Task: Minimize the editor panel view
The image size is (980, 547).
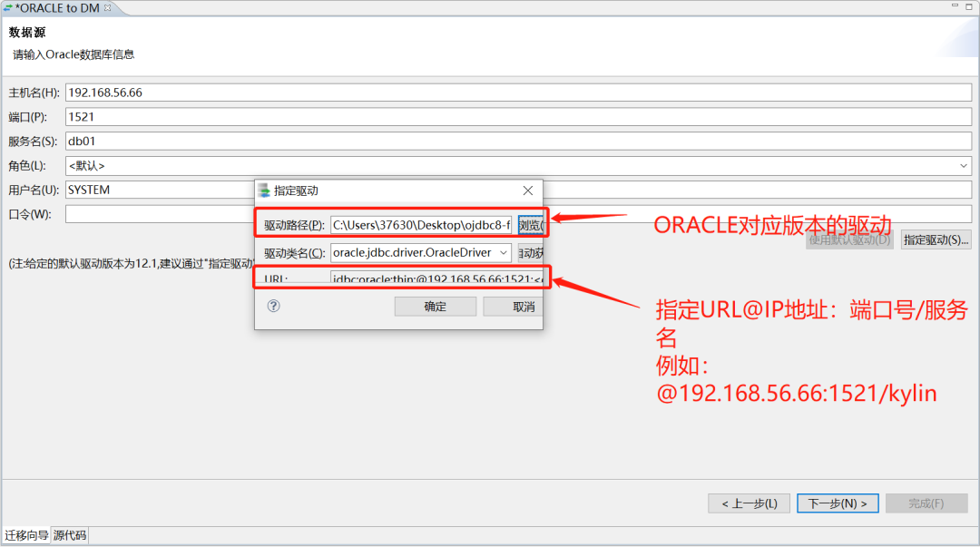Action: click(955, 5)
